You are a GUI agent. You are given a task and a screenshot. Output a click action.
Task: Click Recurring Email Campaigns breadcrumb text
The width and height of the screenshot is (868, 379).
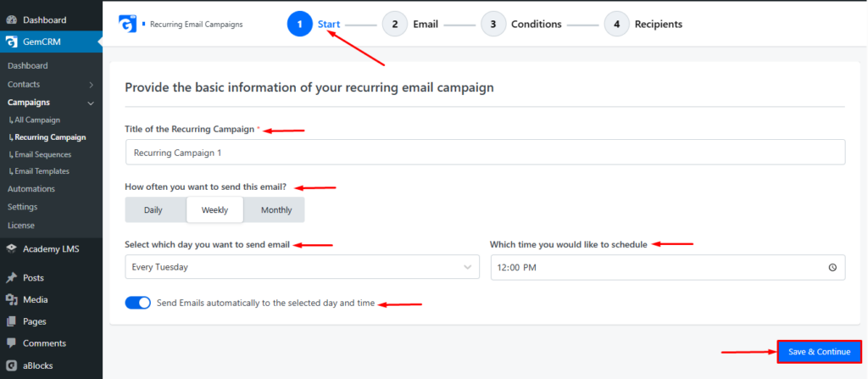point(197,25)
